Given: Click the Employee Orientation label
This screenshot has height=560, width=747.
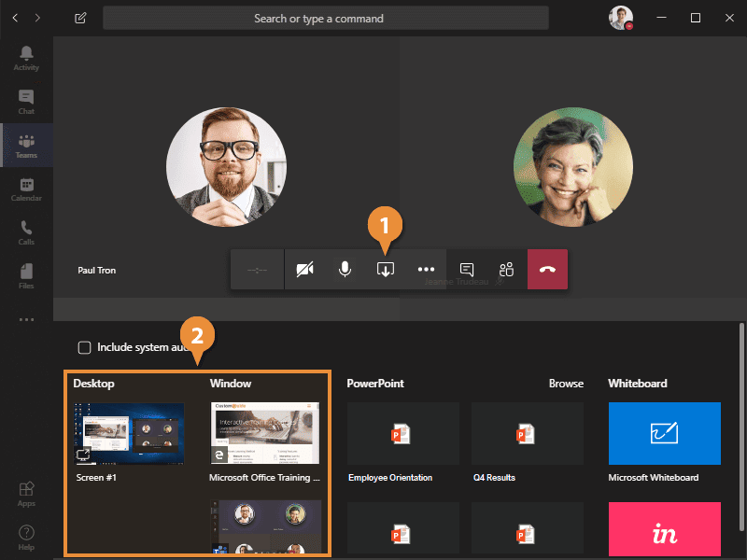Looking at the screenshot, I should point(390,478).
